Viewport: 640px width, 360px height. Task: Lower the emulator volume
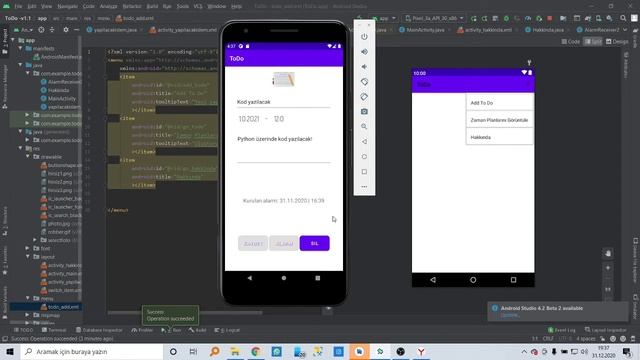coord(364,67)
